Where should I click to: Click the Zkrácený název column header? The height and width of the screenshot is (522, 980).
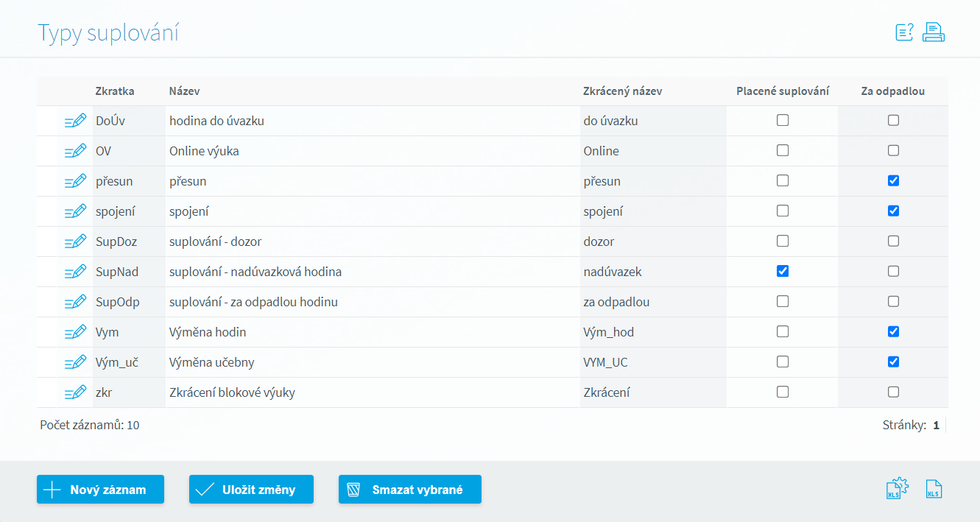[x=622, y=91]
